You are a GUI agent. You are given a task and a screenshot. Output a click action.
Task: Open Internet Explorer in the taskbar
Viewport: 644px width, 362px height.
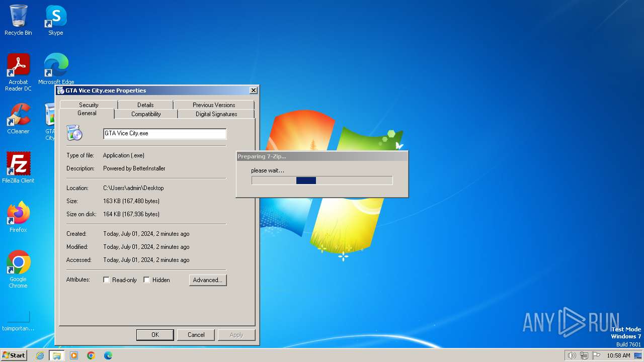coord(40,355)
